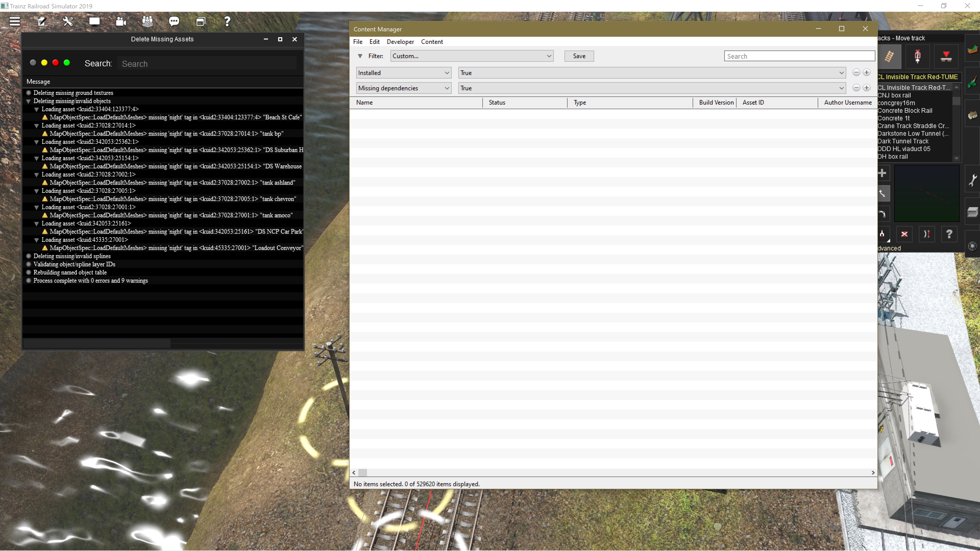The image size is (980, 551).
Task: Open the Topology tab terrain icon
Action: point(972,49)
